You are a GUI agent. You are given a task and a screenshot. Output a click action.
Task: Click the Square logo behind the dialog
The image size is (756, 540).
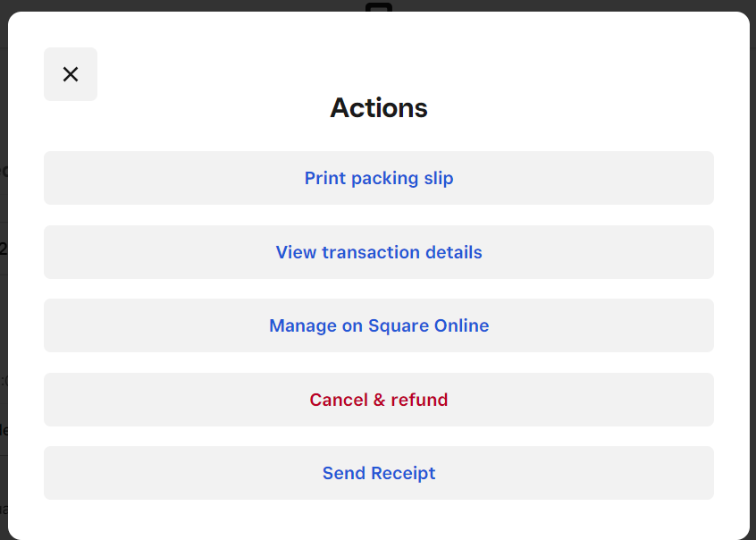(x=379, y=6)
